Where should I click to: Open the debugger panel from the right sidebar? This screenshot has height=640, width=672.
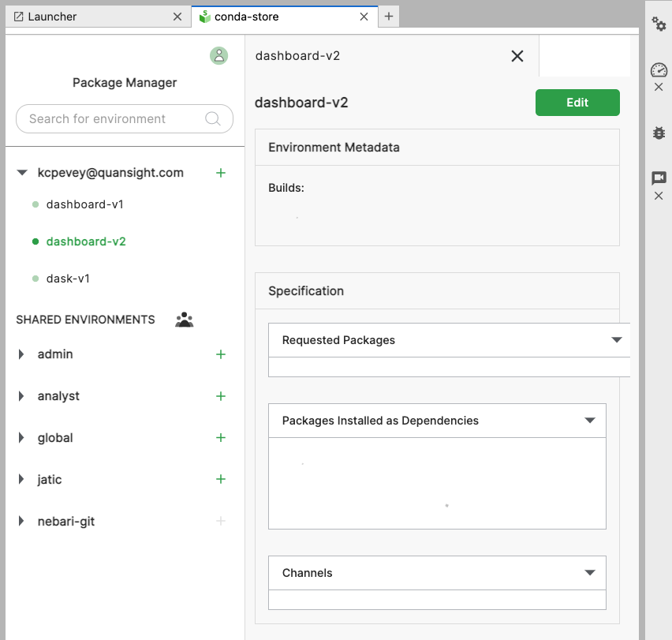click(659, 133)
